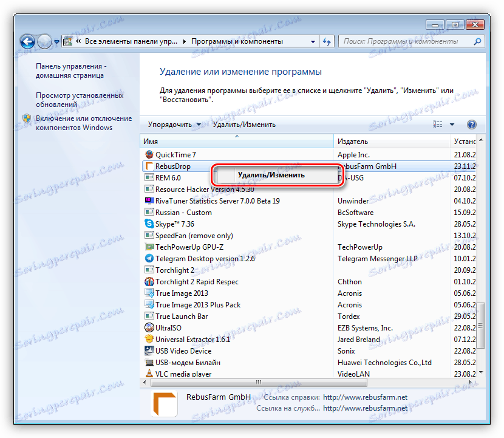
Task: Click the search magnifier icon
Action: 477,41
